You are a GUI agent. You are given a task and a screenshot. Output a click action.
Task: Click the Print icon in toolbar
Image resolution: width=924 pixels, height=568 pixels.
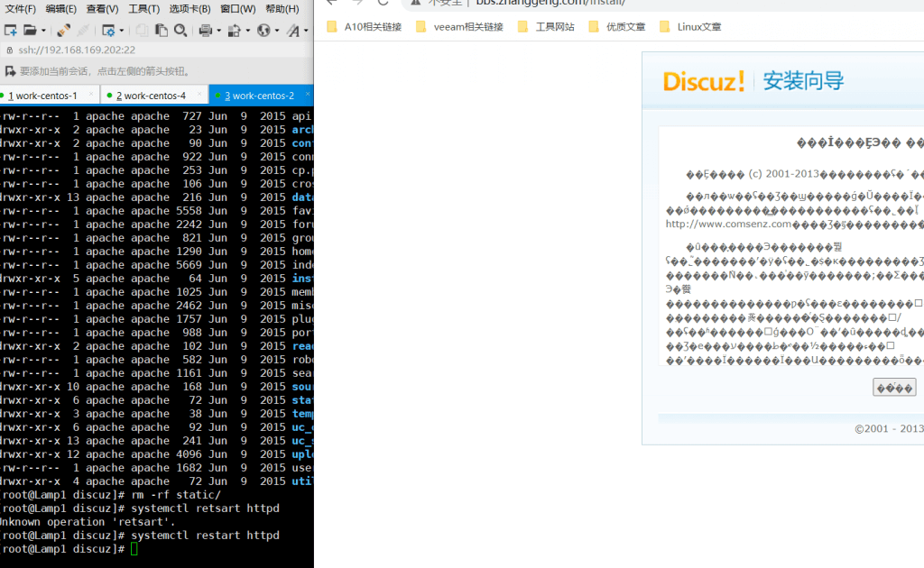[205, 30]
